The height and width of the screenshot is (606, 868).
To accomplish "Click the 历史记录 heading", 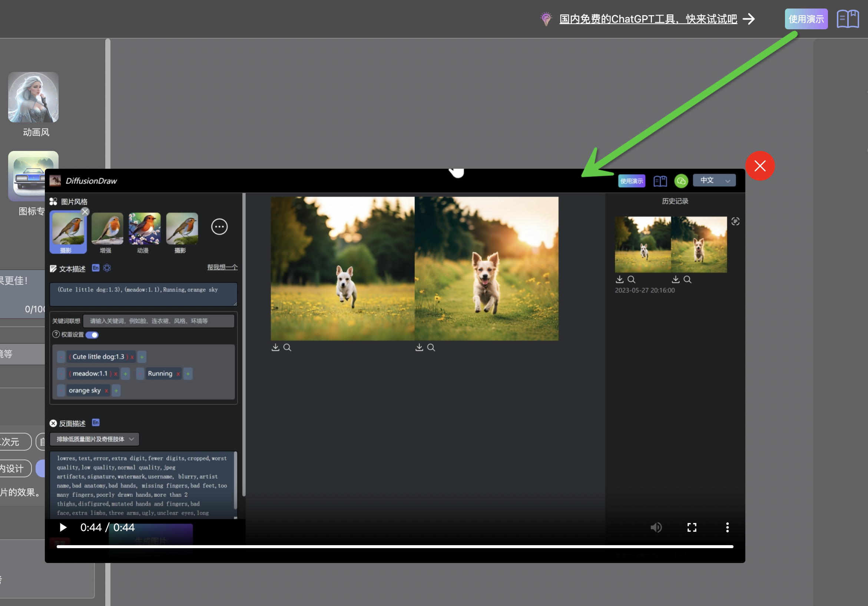I will (x=675, y=201).
